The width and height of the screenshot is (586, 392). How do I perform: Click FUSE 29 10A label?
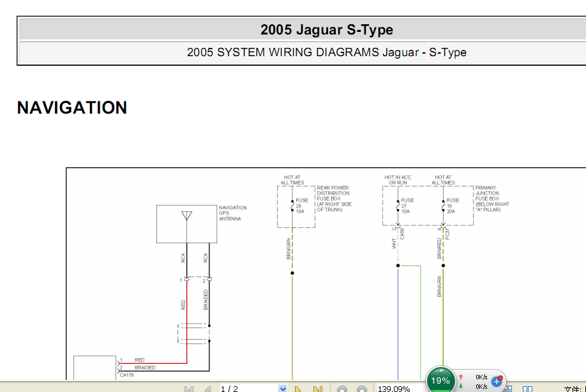click(x=302, y=206)
